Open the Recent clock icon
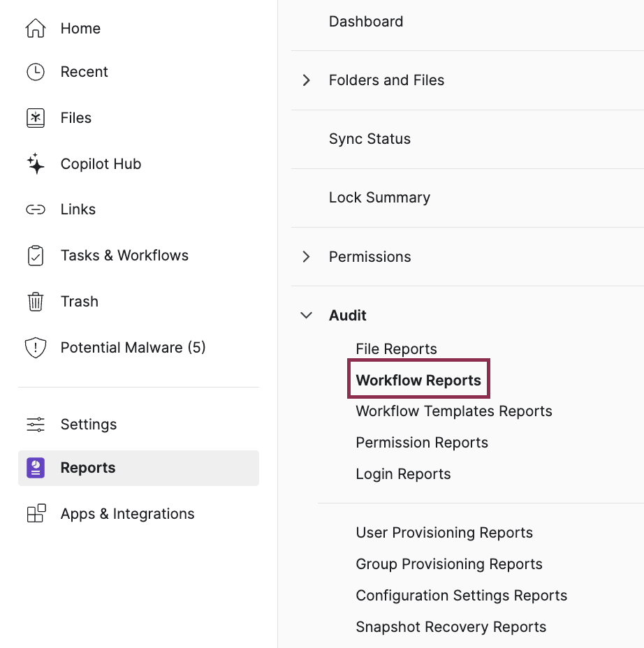The height and width of the screenshot is (648, 644). click(36, 71)
